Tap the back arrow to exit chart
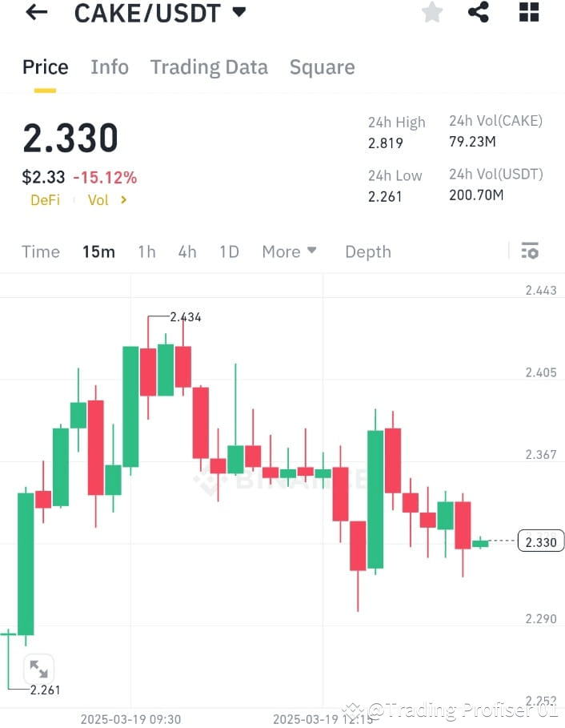The image size is (565, 728). (36, 13)
